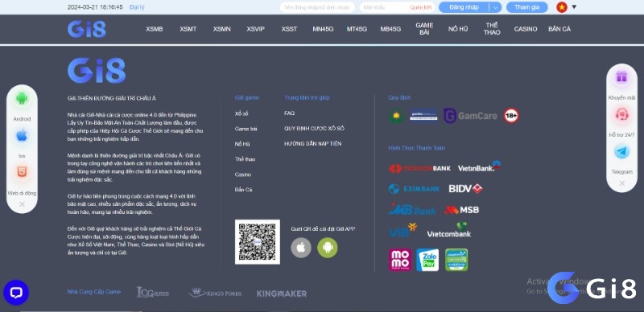Select the iOS Apple download icon

(22, 135)
